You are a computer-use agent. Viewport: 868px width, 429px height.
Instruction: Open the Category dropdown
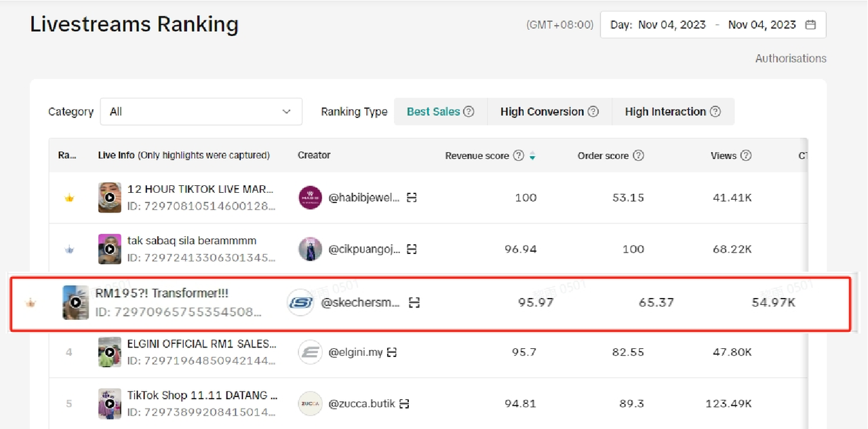coord(201,112)
